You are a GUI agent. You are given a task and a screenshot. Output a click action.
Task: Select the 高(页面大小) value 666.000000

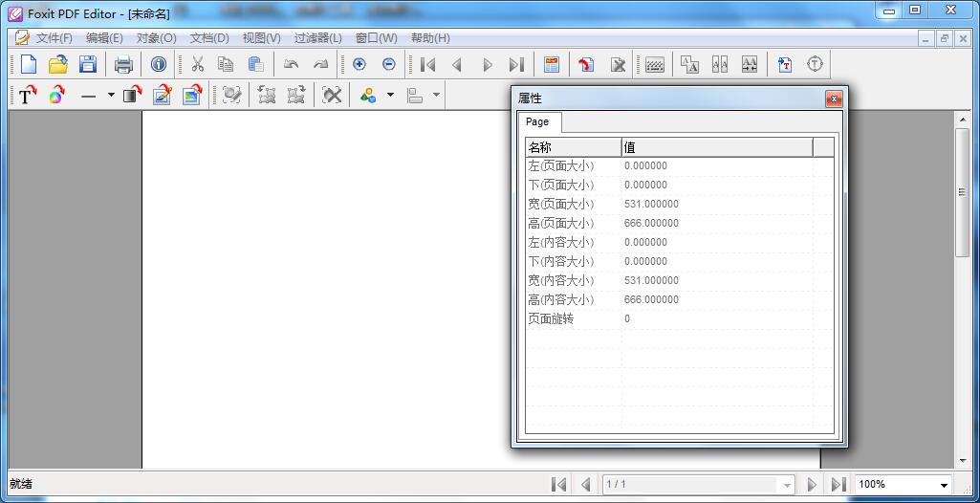click(651, 223)
